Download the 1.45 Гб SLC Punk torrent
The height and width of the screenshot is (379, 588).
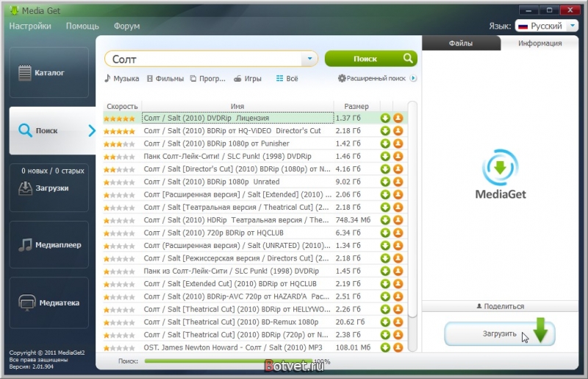(x=385, y=272)
